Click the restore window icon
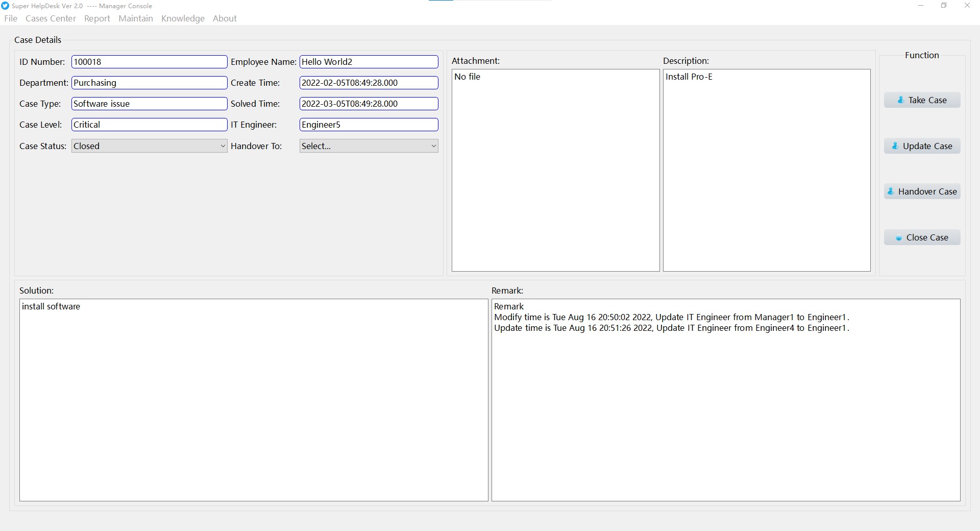 [x=944, y=6]
